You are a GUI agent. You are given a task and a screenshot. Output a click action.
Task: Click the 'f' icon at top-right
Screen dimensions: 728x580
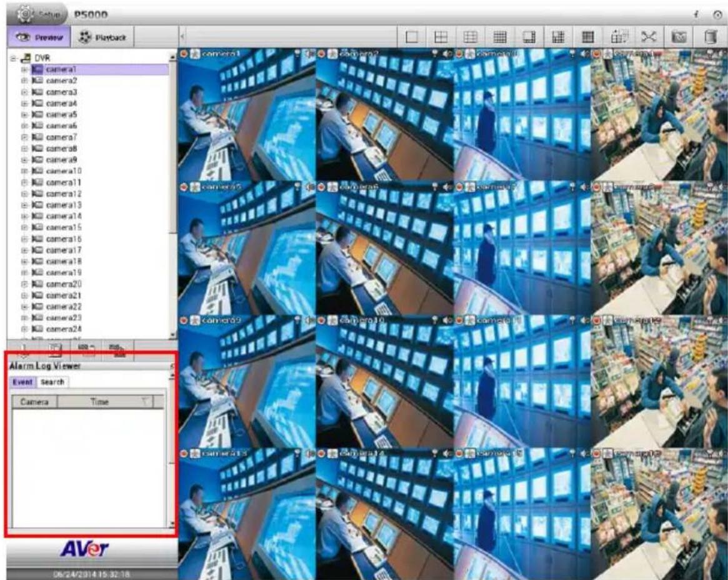[x=696, y=14]
